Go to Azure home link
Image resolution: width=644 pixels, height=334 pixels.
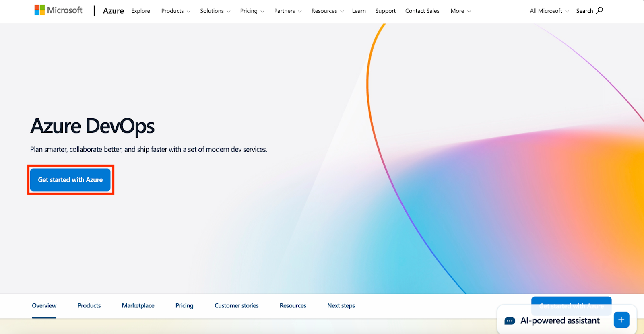coord(114,11)
